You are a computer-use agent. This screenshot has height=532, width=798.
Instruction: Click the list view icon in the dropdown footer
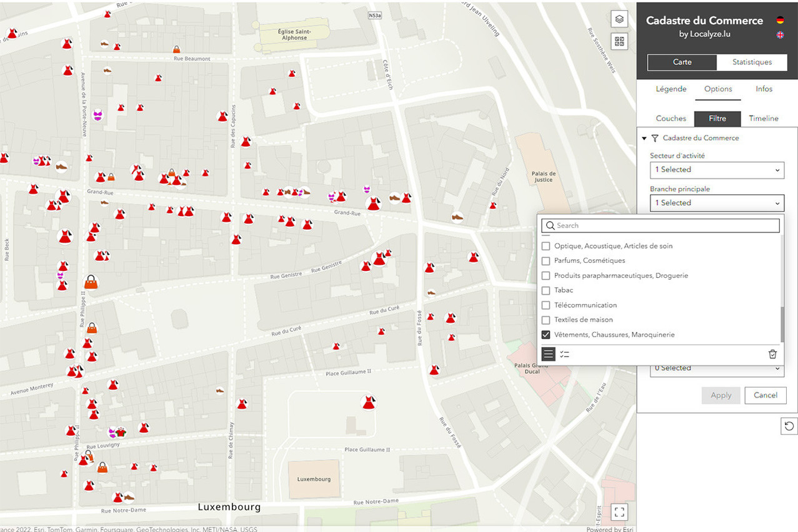[x=547, y=354]
